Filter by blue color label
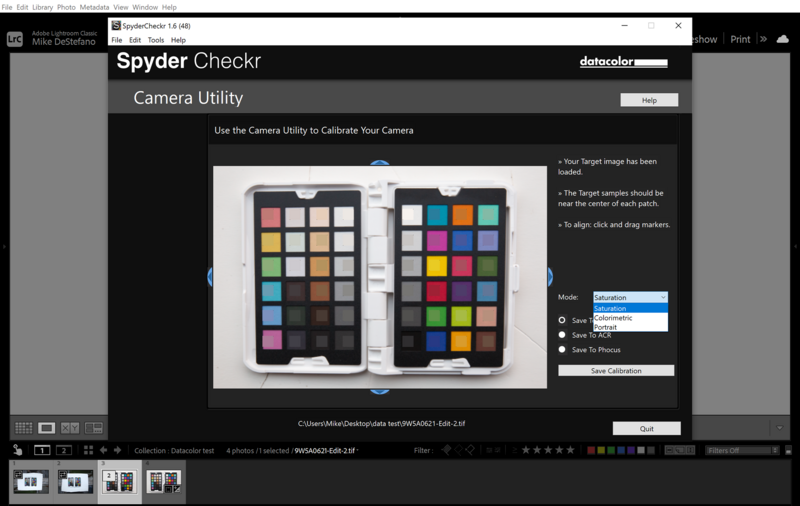 click(621, 450)
